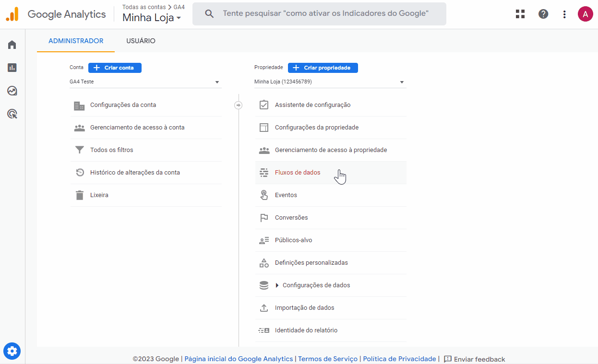Screen dimensions: 598x364
Task: Click the Histórico de alterações history icon
Action: point(80,173)
